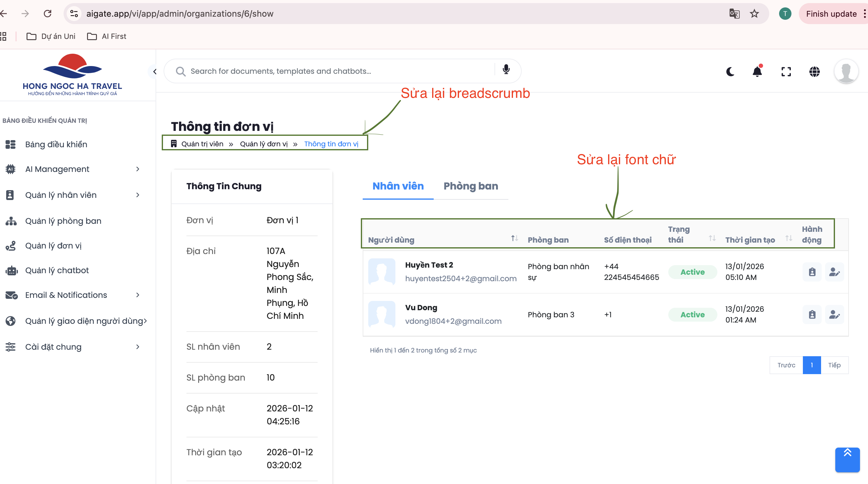Open the notifications bell
The image size is (868, 484).
point(757,71)
